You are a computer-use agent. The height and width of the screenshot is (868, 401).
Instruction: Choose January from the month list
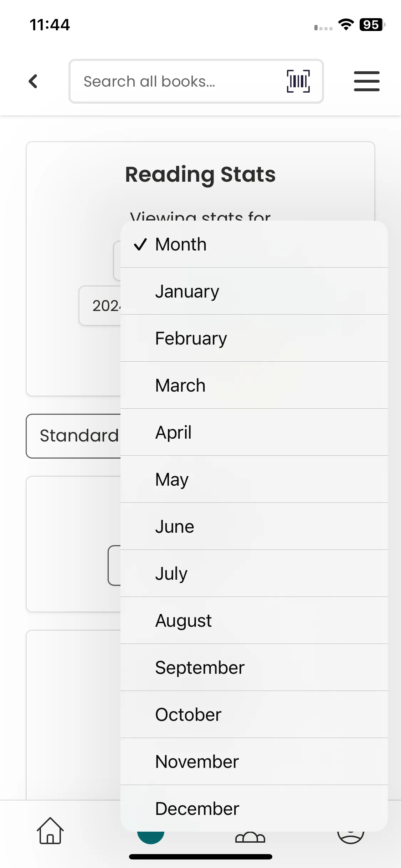tap(254, 291)
